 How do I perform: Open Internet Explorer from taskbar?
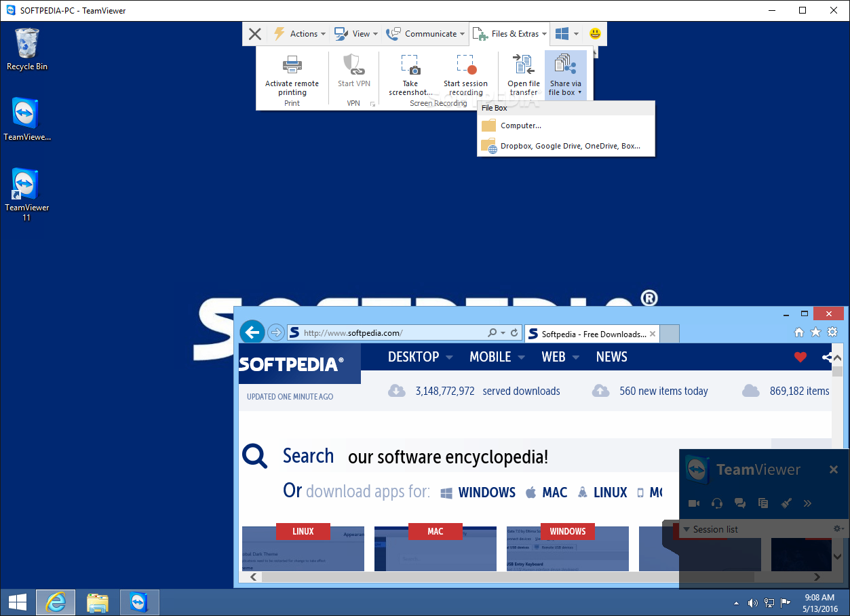56,602
